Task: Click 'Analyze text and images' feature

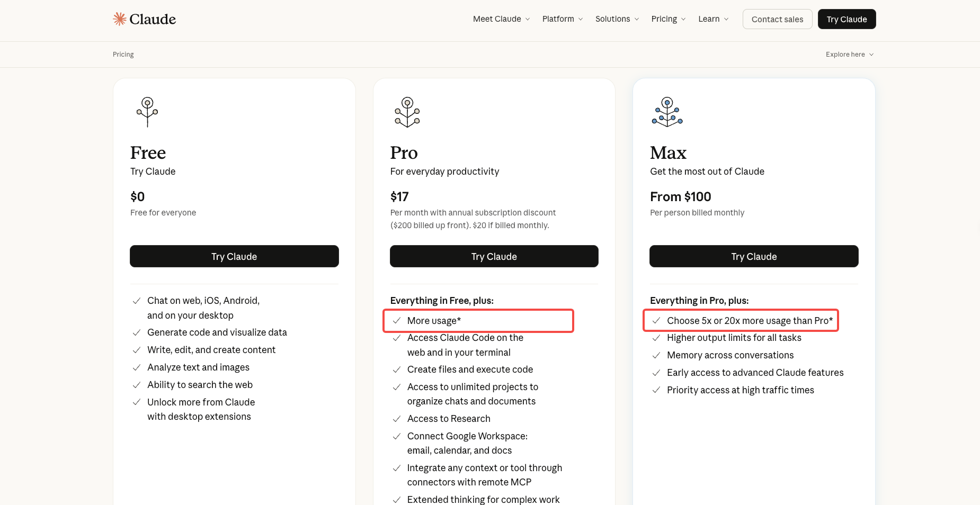Action: pos(198,367)
